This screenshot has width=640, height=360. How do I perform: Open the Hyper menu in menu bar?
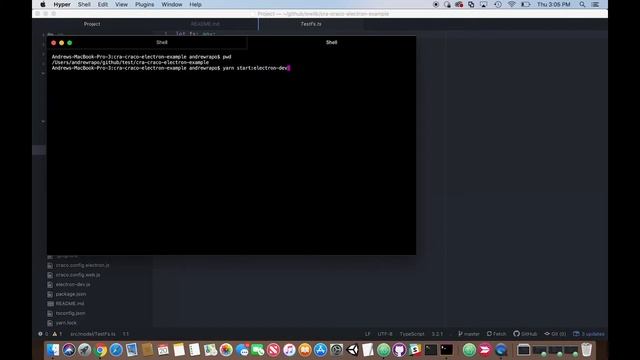[62, 4]
